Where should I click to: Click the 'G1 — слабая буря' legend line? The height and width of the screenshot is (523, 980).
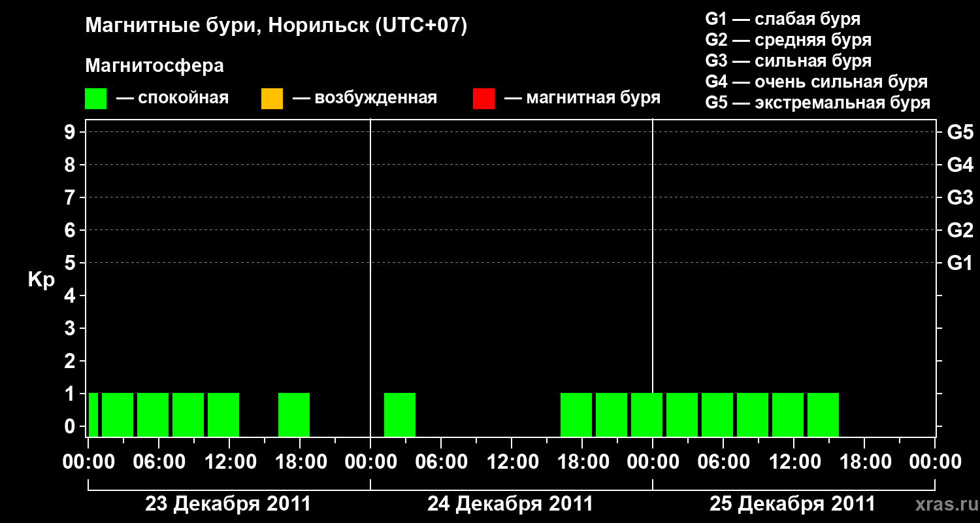783,19
